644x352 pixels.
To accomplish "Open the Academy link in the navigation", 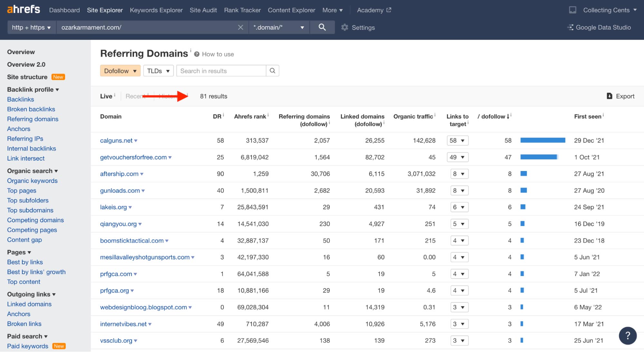I will click(x=370, y=10).
